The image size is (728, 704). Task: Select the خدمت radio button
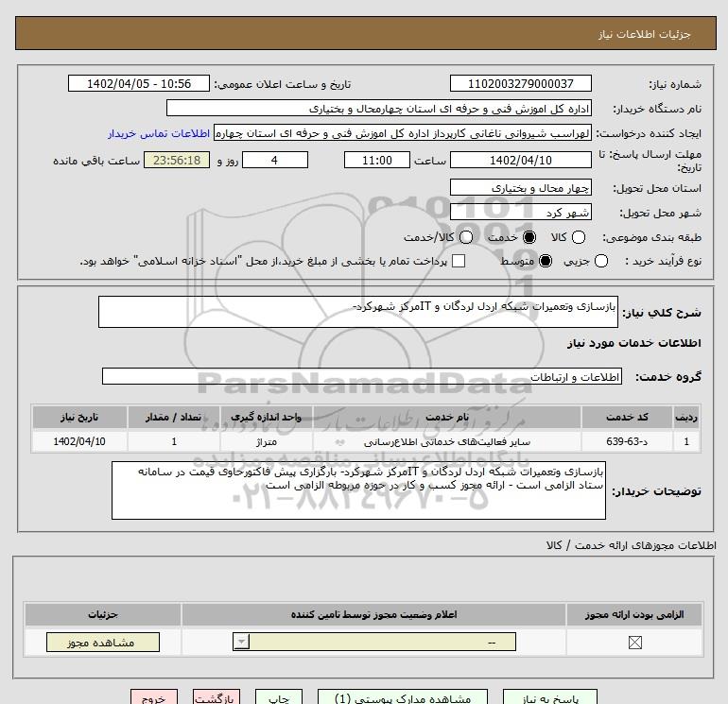point(529,237)
